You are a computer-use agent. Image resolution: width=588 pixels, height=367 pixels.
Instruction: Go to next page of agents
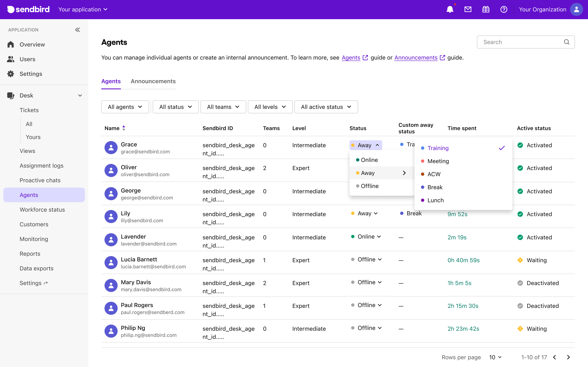tap(568, 357)
